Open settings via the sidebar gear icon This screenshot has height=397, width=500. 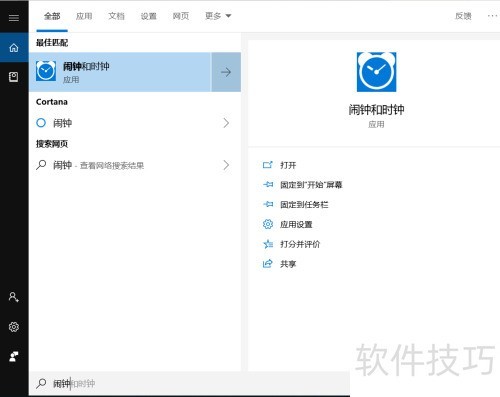click(x=14, y=327)
